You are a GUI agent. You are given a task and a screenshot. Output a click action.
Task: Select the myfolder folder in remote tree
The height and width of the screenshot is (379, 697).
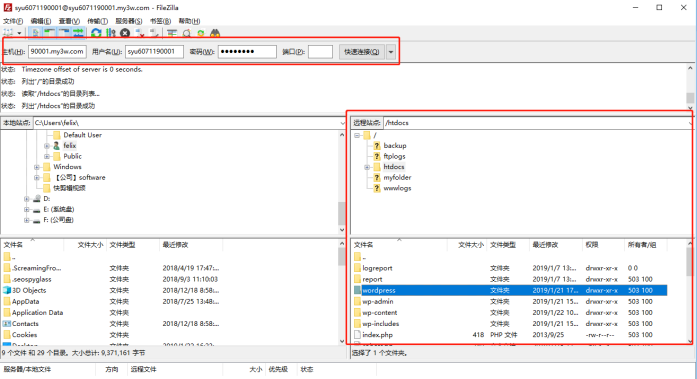pyautogui.click(x=397, y=178)
